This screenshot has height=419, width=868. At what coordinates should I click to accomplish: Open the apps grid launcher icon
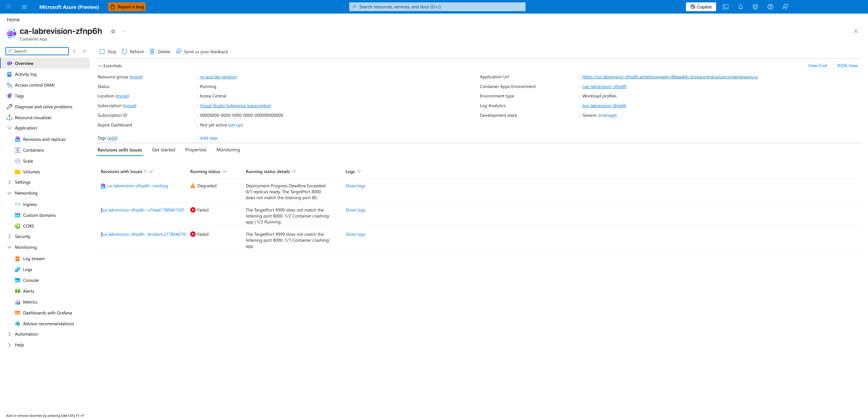[8, 7]
